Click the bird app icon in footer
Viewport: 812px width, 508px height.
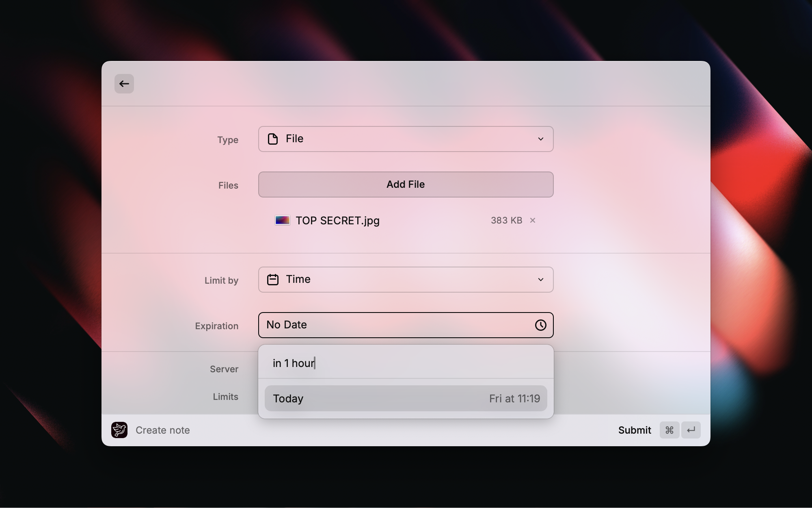pos(119,430)
